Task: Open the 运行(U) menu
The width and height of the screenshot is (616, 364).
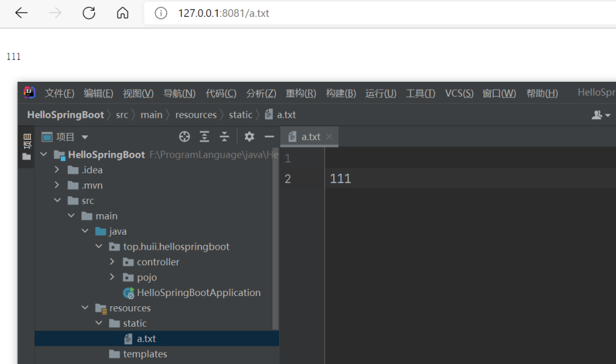Action: [381, 93]
